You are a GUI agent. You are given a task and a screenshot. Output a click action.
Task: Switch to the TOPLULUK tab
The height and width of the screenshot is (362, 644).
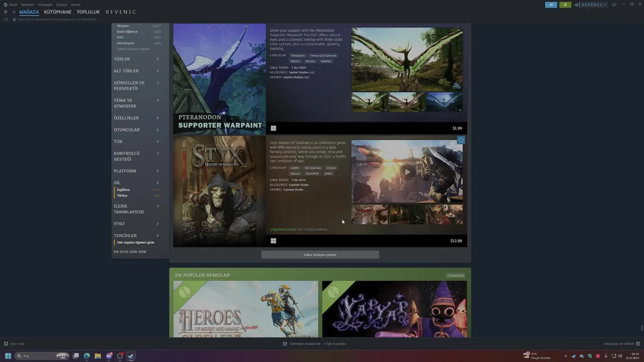click(x=88, y=12)
